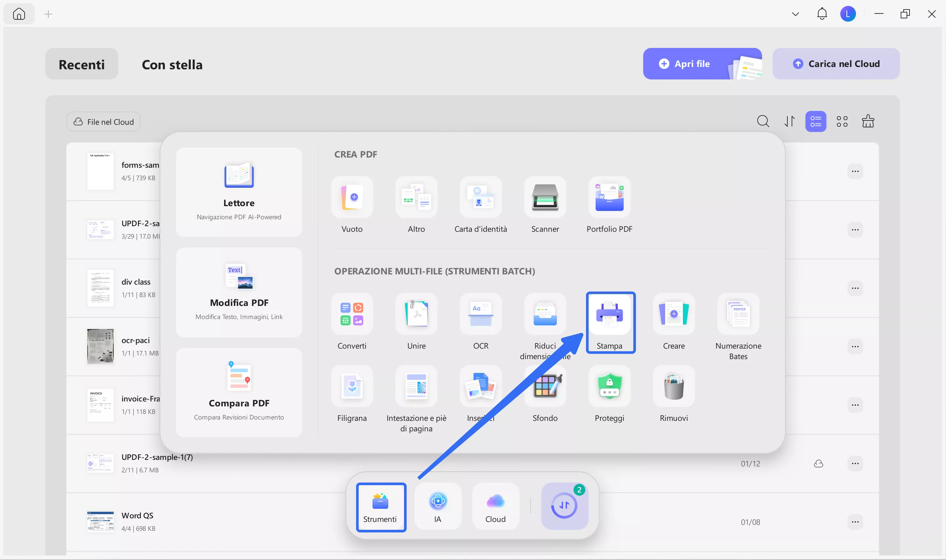946x560 pixels.
Task: Select the OCR batch tool
Action: [x=481, y=315]
